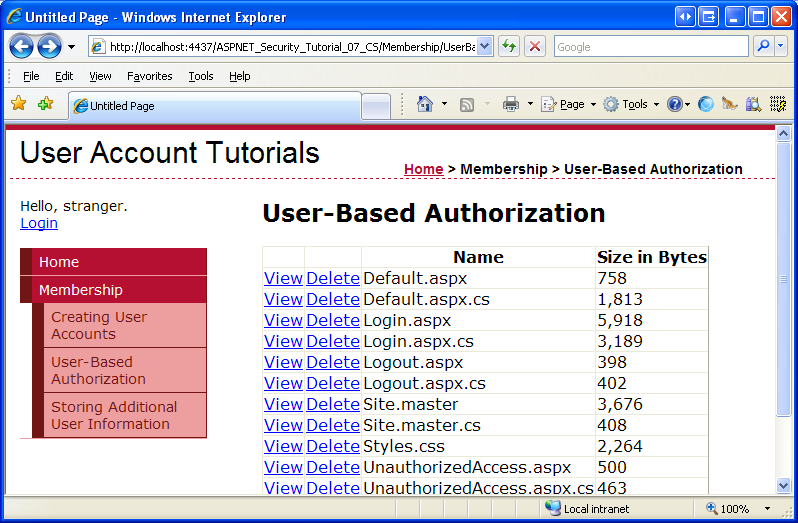Click the search magnifier icon
Viewport: 798px width, 523px height.
point(763,46)
